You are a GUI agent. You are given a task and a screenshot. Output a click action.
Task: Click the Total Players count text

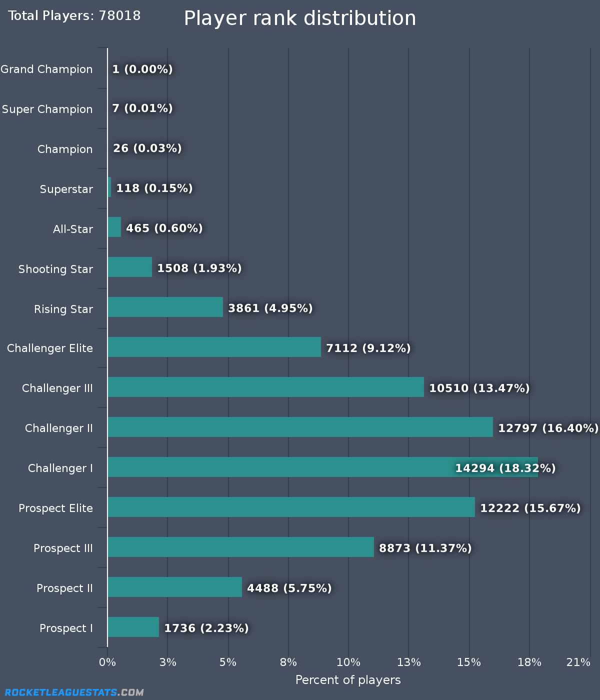(x=74, y=15)
